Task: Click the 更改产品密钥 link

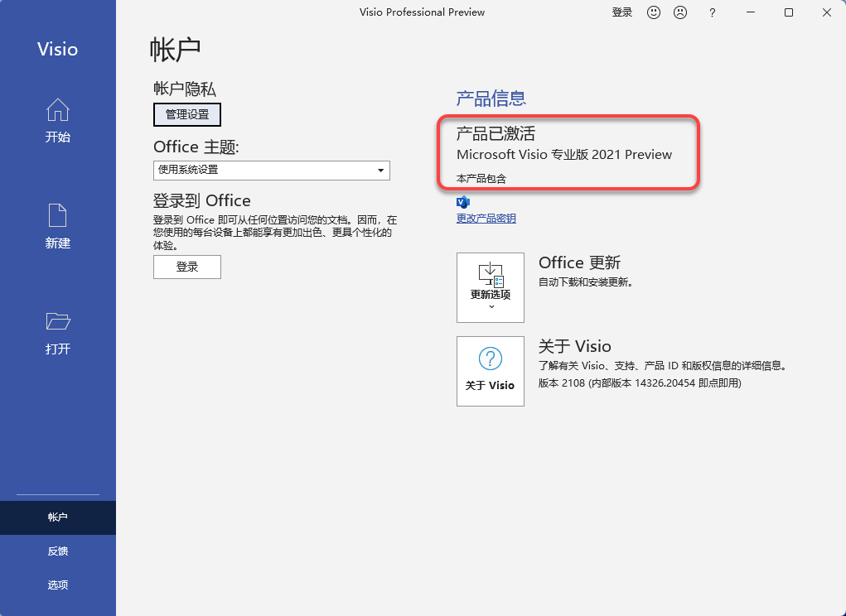Action: pyautogui.click(x=486, y=219)
